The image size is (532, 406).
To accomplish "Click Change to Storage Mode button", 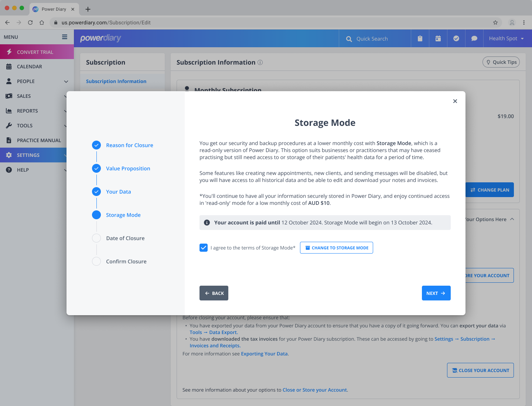I will tap(336, 248).
